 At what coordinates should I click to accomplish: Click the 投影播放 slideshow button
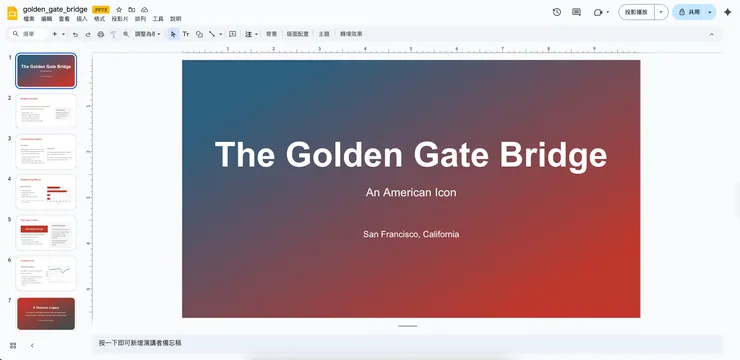(637, 12)
